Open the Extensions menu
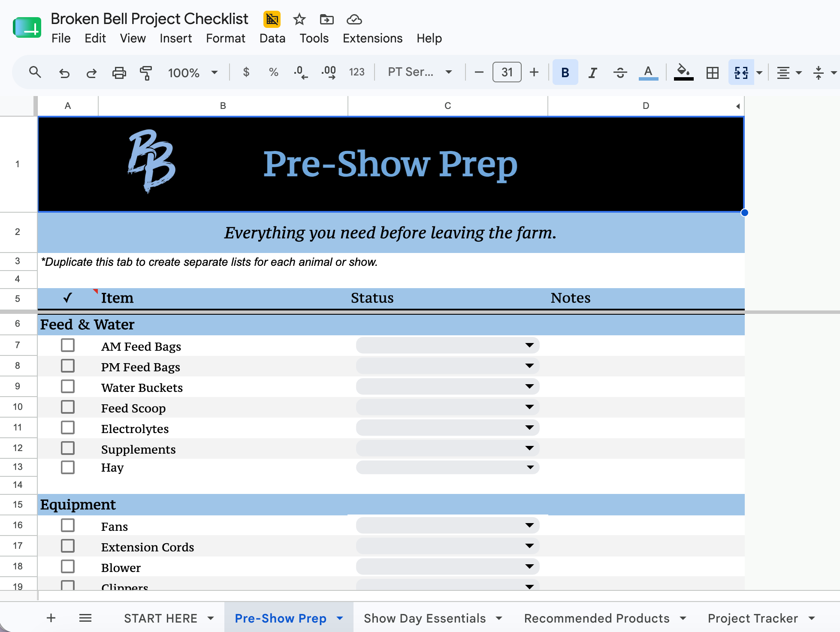 click(x=372, y=38)
